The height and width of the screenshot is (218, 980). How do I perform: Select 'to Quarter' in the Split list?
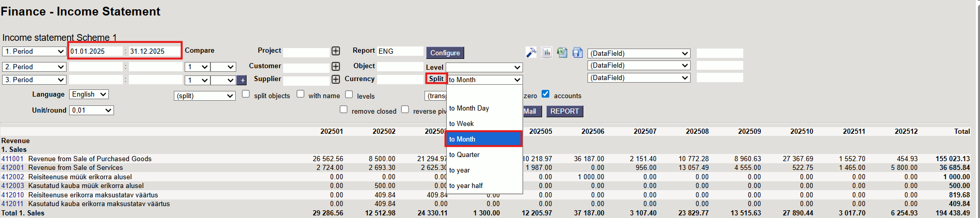click(x=464, y=154)
